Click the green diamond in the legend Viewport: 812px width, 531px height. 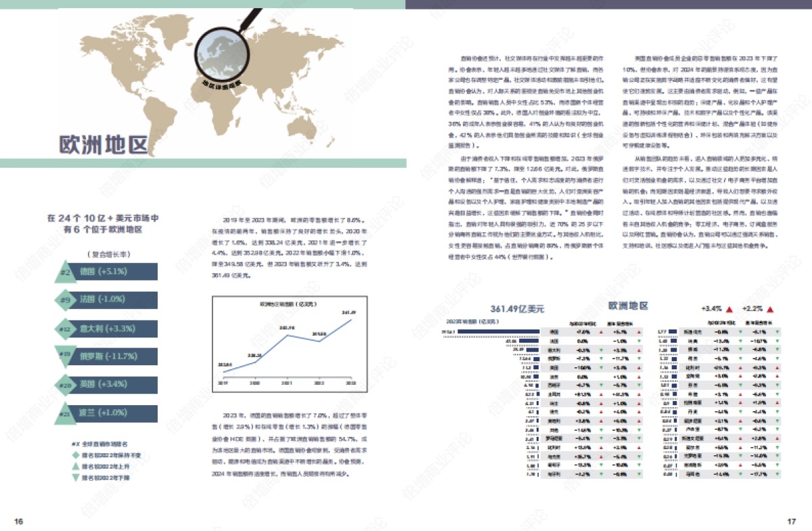pos(74,455)
